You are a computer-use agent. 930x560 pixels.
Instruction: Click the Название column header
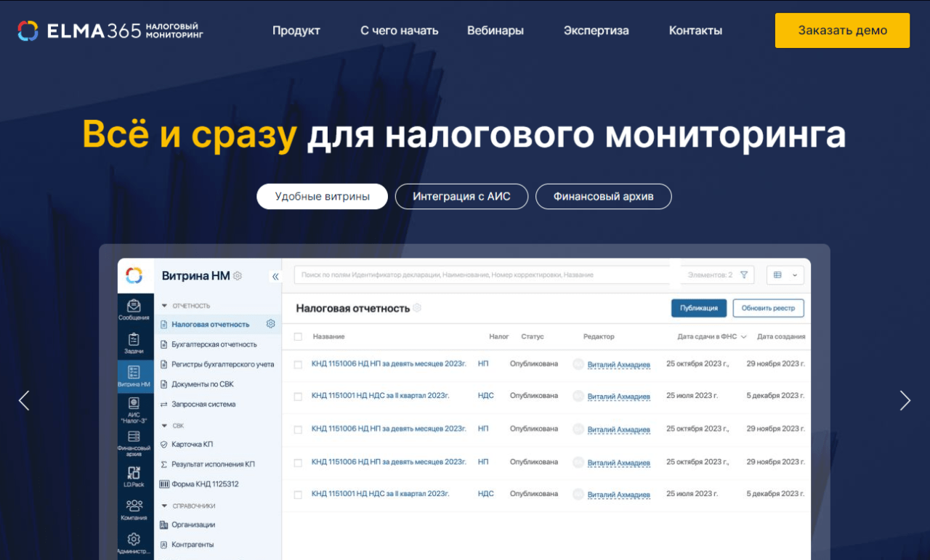click(x=328, y=337)
